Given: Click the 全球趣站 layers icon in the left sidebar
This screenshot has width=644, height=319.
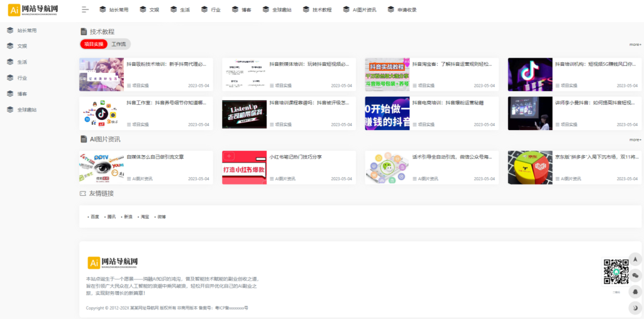Looking at the screenshot, I should pos(10,109).
